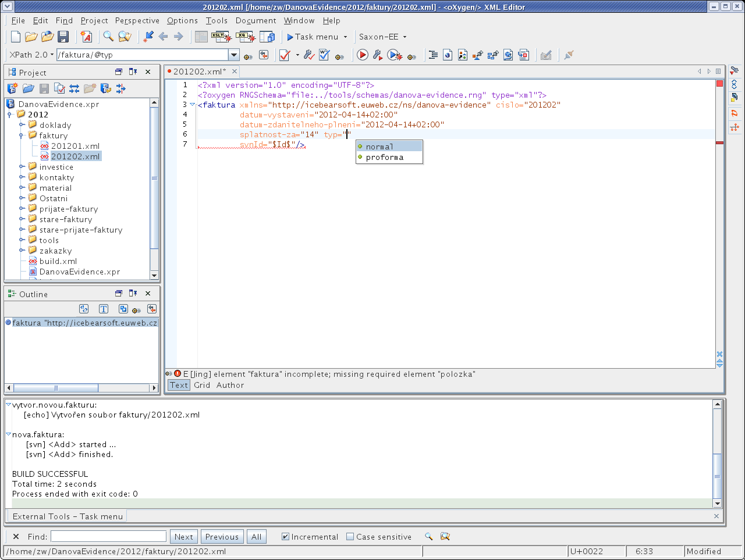Image resolution: width=745 pixels, height=560 pixels.
Task: Create a new document with the New icon
Action: point(16,37)
